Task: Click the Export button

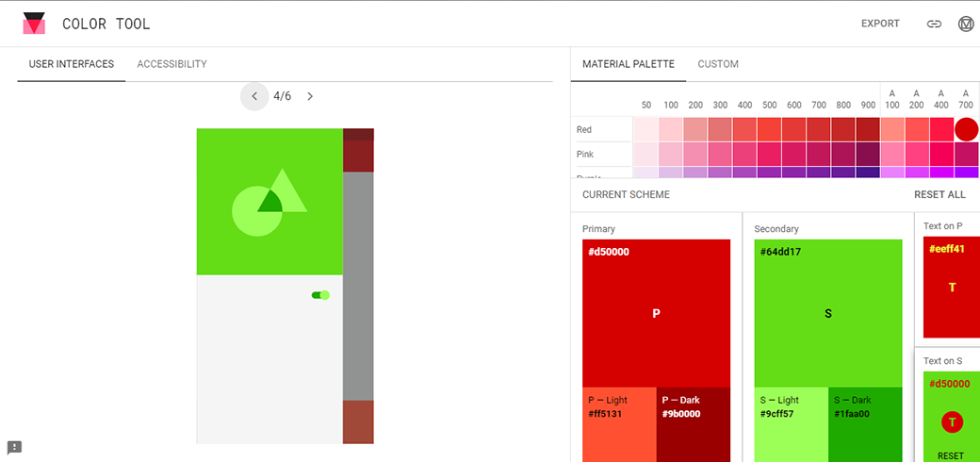Action: (880, 24)
